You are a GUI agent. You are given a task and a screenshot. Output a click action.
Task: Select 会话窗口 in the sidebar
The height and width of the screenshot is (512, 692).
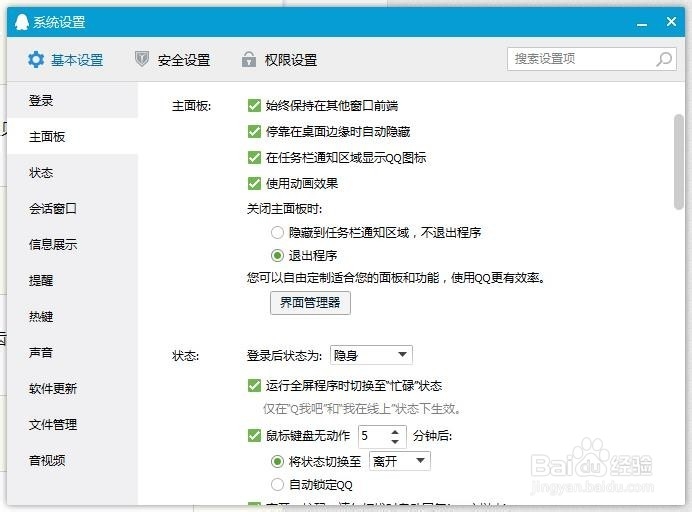pos(72,208)
